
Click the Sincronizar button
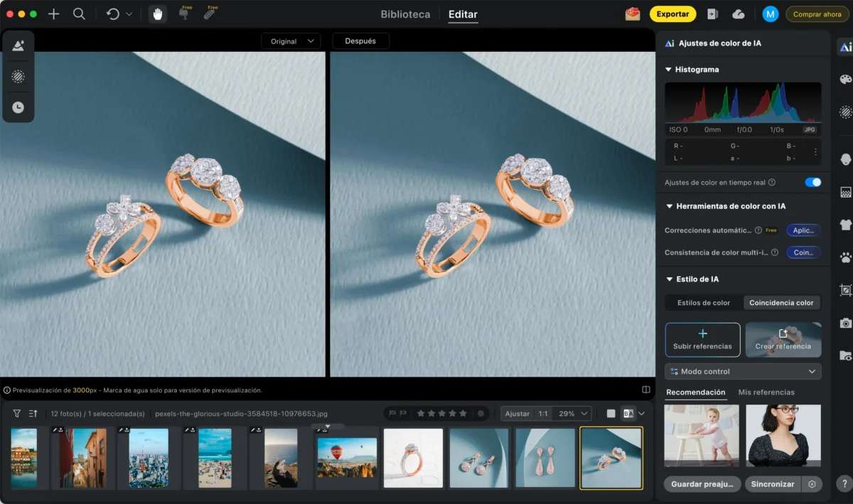tap(773, 484)
